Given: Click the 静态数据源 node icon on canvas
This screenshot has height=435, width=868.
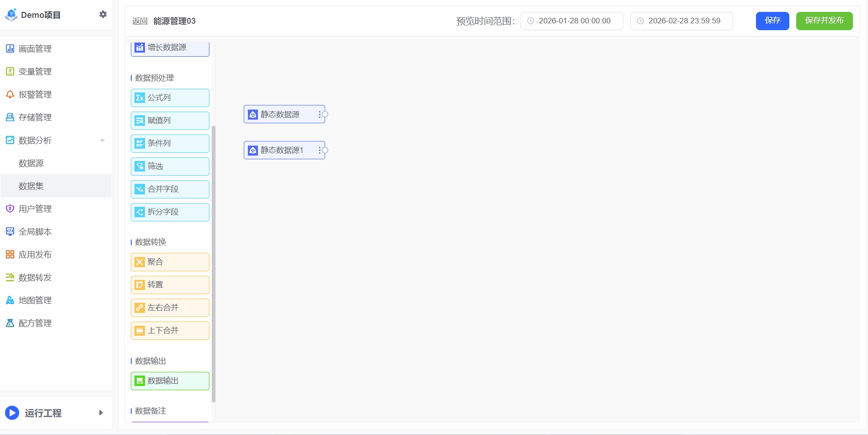Looking at the screenshot, I should (x=253, y=114).
